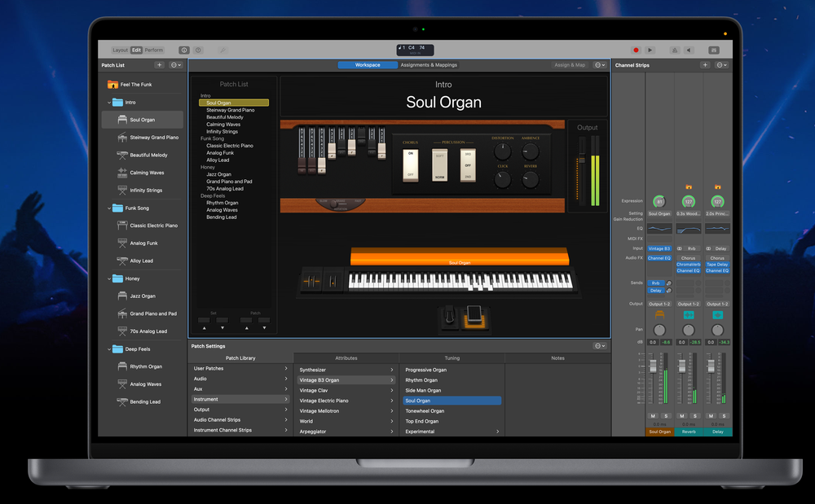Collapse the Honey set folder
The width and height of the screenshot is (815, 504).
109,278
